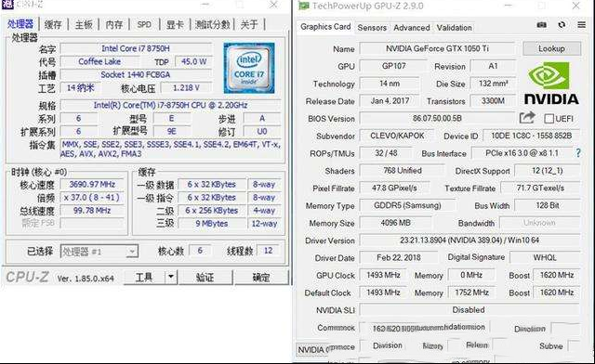Click the L2 cache value 6 x 256 KBytes

click(212, 211)
